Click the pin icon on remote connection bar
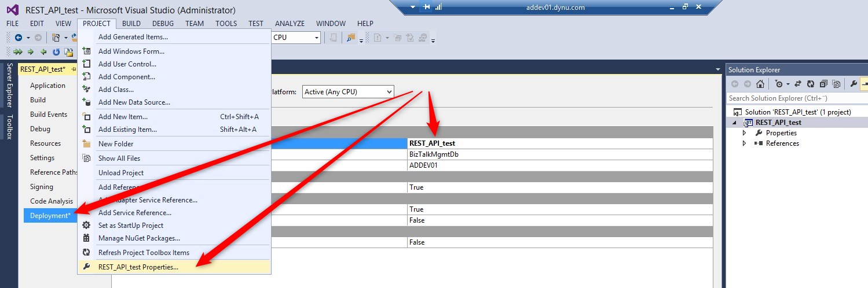Image resolution: width=868 pixels, height=288 pixels. tap(426, 7)
